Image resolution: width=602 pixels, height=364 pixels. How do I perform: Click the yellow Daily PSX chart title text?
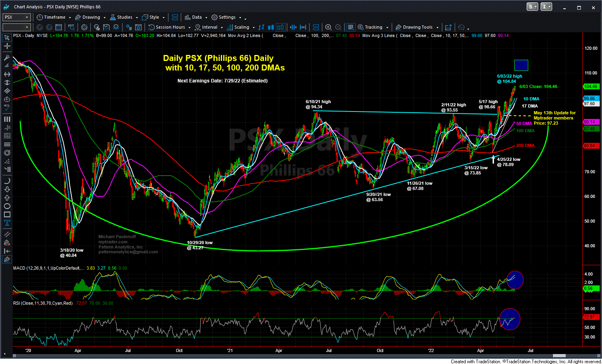tap(224, 63)
